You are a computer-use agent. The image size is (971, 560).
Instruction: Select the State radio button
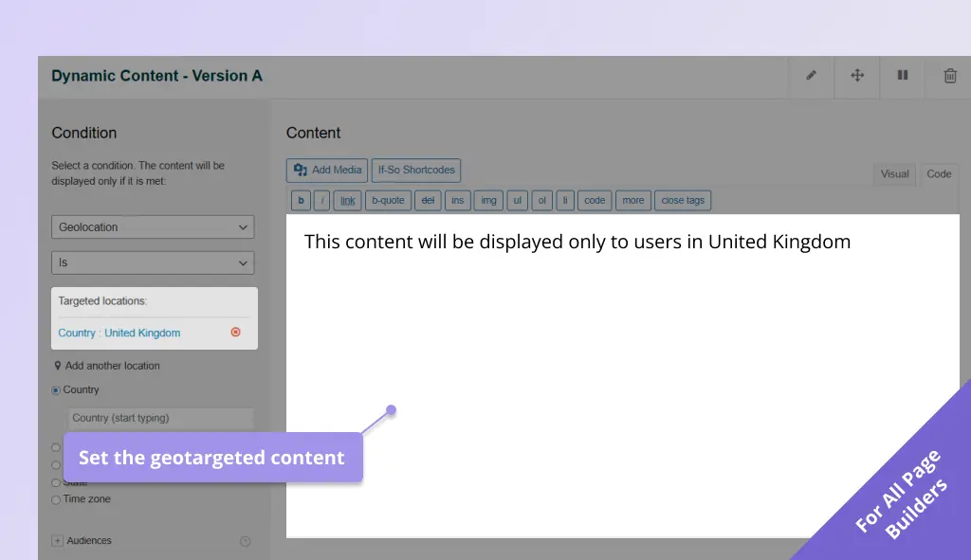pyautogui.click(x=56, y=482)
